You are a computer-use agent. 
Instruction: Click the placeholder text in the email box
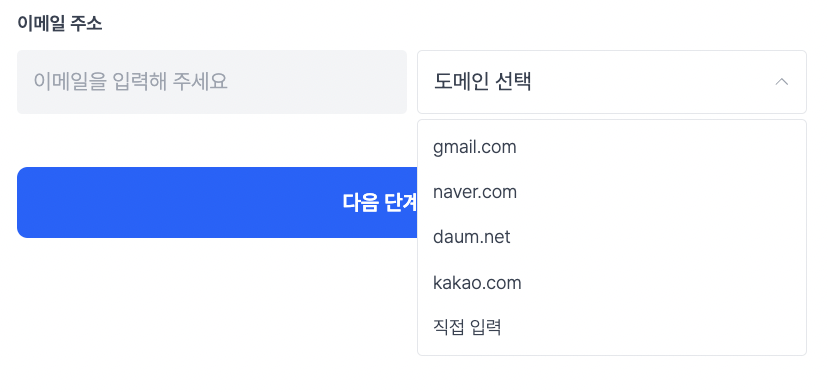click(130, 82)
